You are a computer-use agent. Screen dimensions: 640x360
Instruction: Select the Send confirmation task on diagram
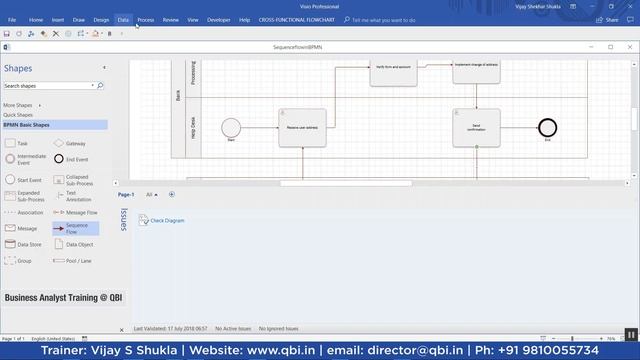476,128
